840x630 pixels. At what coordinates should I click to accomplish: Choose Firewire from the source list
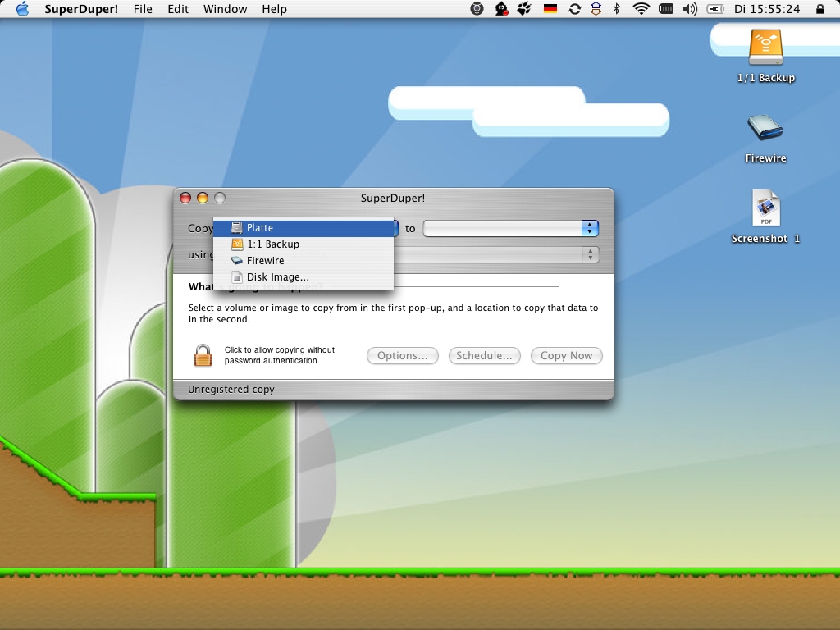tap(304, 261)
